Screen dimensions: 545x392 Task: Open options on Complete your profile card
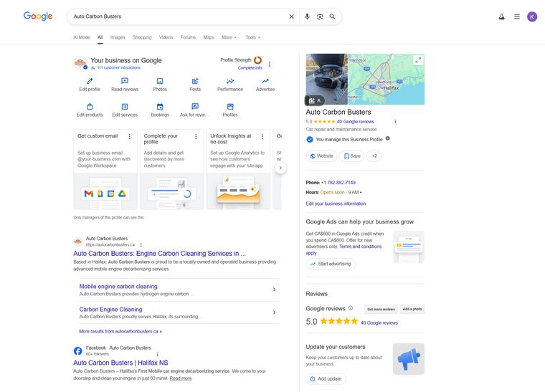(x=196, y=136)
